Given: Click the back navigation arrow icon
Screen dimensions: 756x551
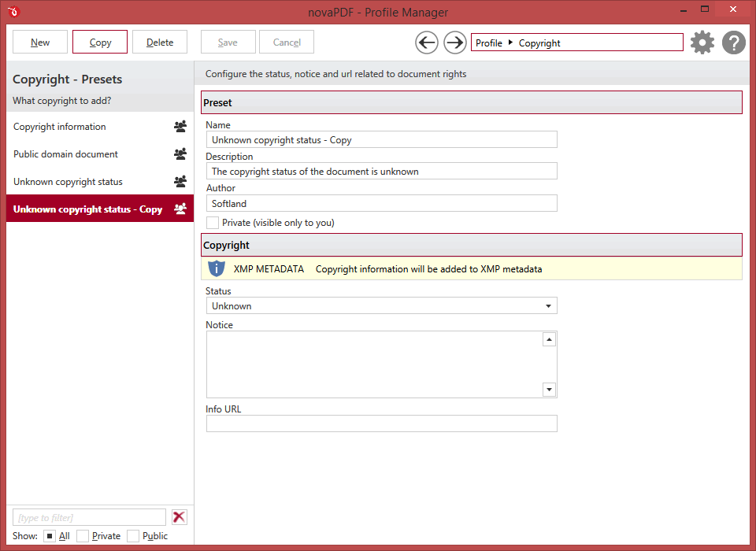Looking at the screenshot, I should (427, 43).
